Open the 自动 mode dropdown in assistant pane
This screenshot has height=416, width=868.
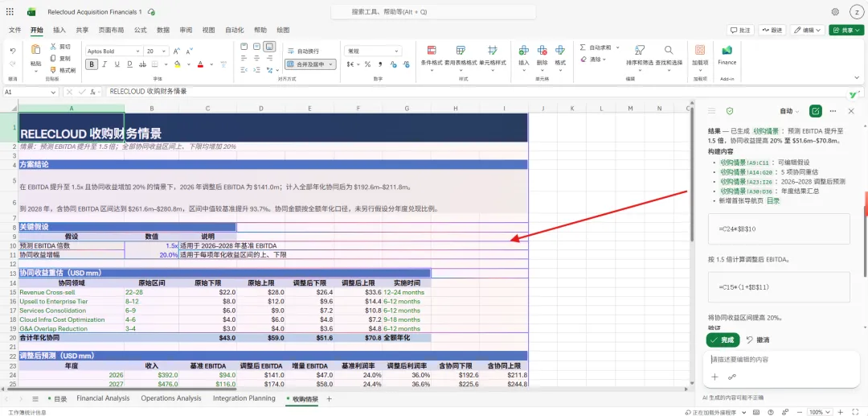789,111
